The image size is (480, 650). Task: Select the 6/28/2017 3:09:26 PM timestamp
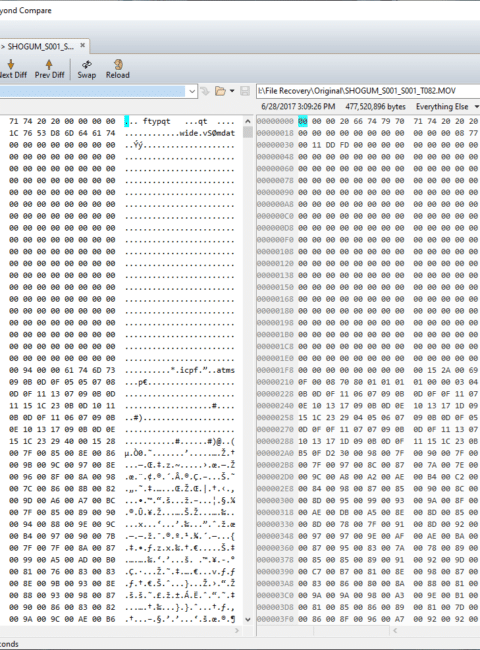pos(298,107)
